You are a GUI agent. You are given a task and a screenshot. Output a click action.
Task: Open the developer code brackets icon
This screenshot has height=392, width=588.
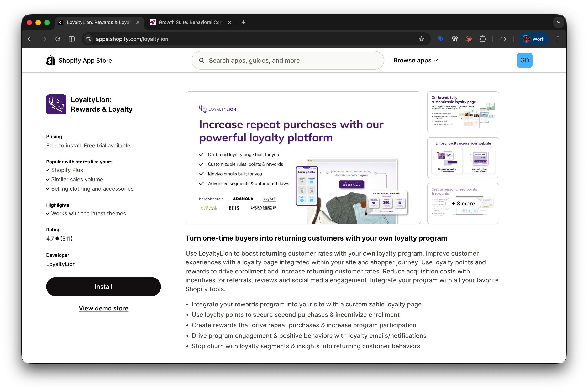503,39
